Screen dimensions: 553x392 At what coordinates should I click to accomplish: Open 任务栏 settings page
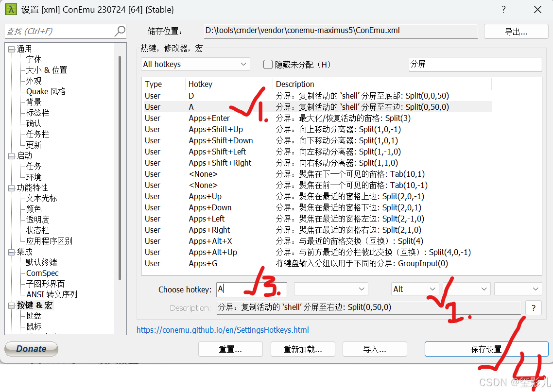(37, 134)
